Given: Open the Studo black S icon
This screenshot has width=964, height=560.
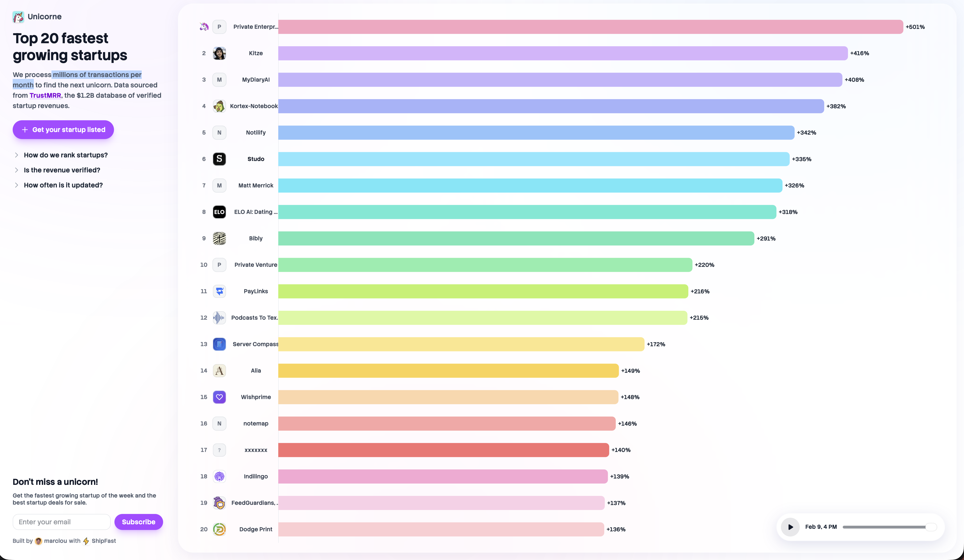Looking at the screenshot, I should pyautogui.click(x=219, y=159).
